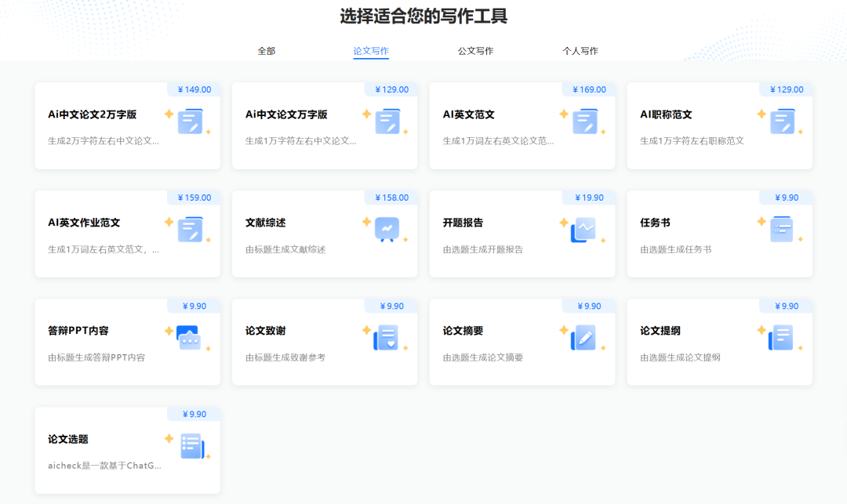Click the Ai中文论文2万字版 document icon
847x504 pixels.
coord(191,121)
